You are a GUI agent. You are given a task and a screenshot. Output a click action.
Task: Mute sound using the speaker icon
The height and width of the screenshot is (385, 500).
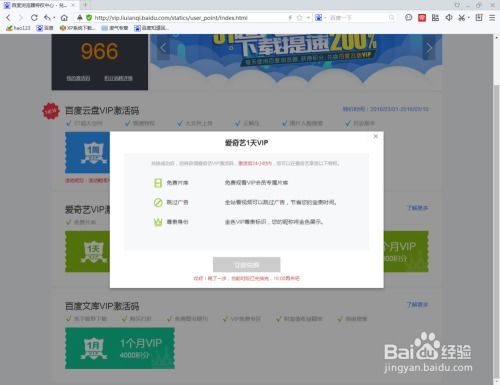coord(449,18)
